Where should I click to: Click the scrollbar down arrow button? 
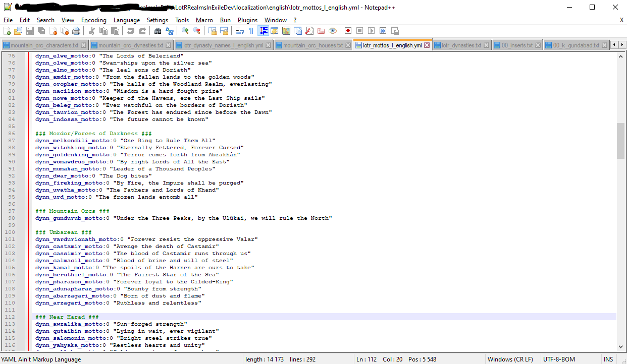point(620,346)
